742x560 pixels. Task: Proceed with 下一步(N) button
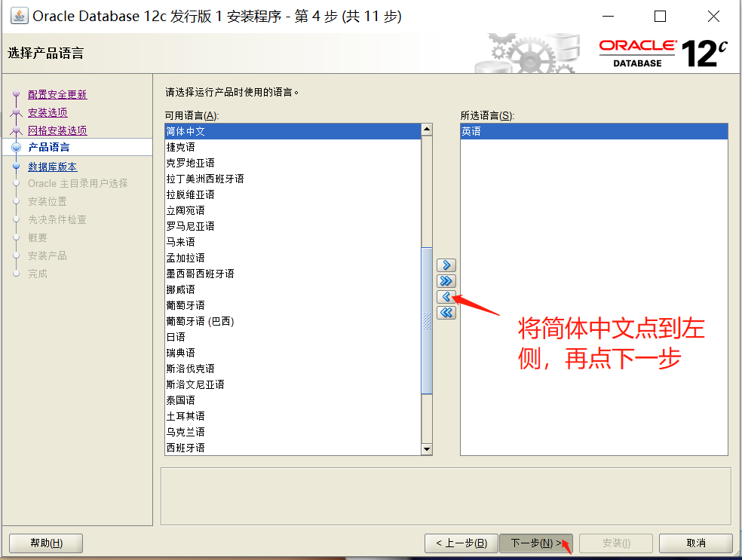pos(536,543)
